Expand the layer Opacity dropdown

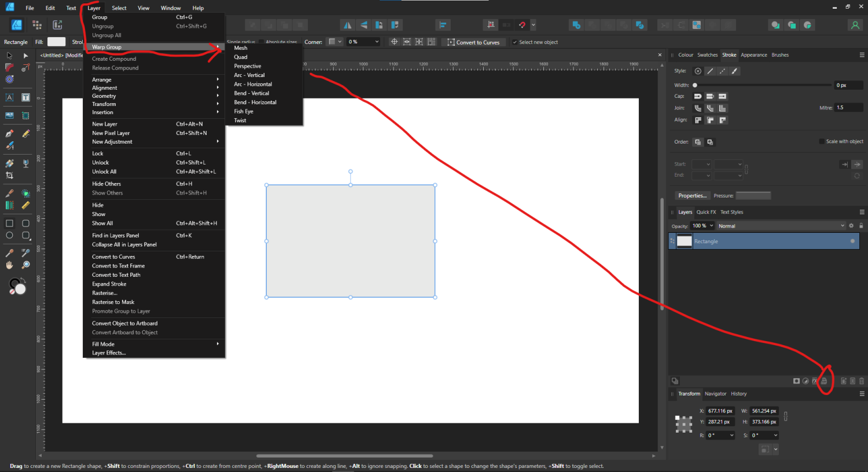710,225
